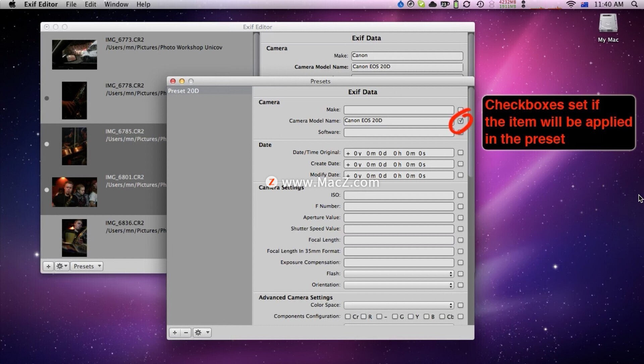Click the cloud icon in menu bar
This screenshot has width=644, height=364.
point(433,4)
